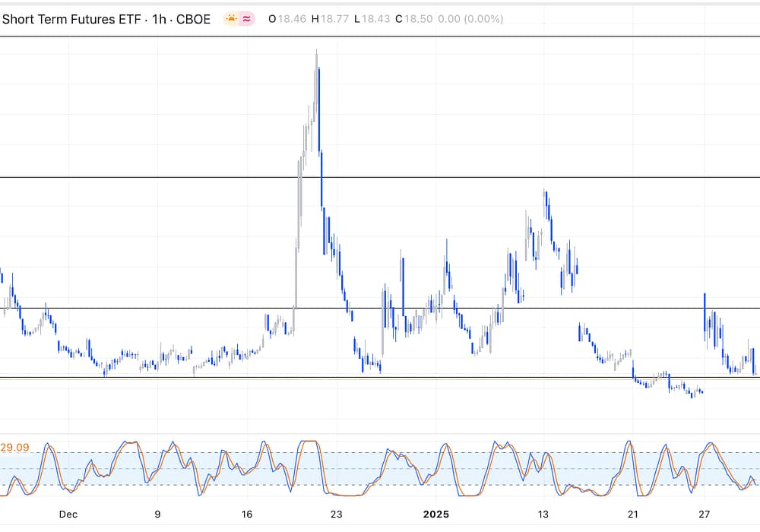Click the orange 29.09 indicator value
The width and height of the screenshot is (760, 532).
tap(15, 448)
